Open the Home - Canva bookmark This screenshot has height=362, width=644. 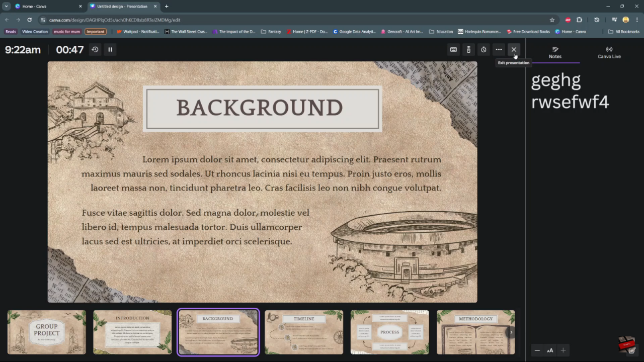tap(571, 31)
